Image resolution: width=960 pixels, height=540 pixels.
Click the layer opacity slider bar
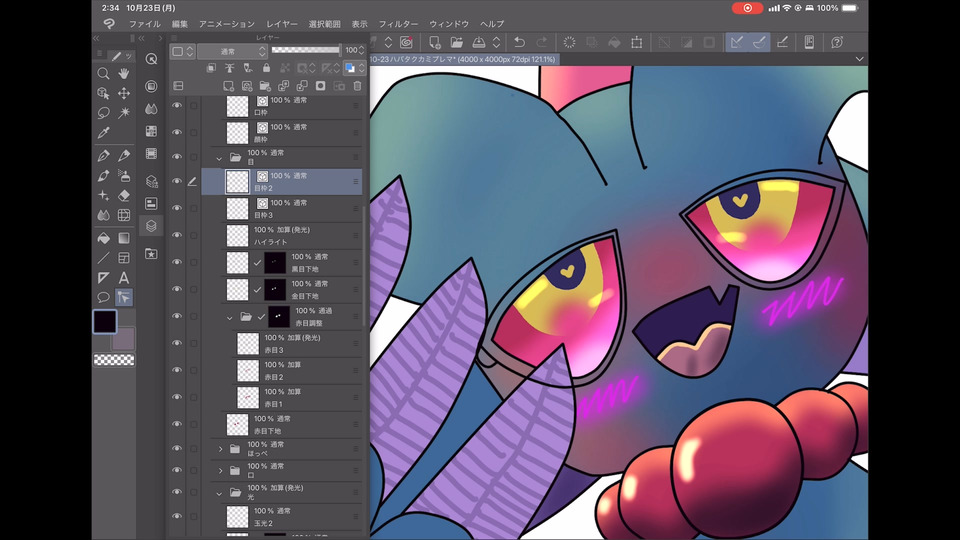coord(306,50)
